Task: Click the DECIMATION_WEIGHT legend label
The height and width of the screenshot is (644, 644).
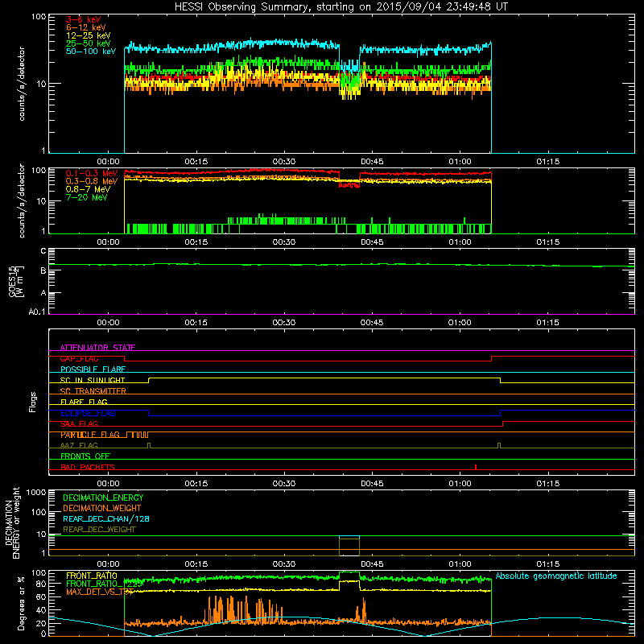Action: pos(102,508)
